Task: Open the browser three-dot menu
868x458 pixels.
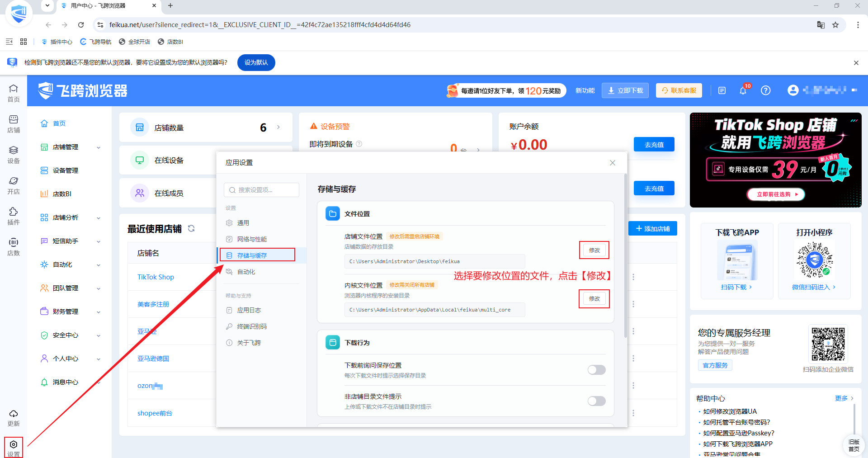Action: coord(858,25)
